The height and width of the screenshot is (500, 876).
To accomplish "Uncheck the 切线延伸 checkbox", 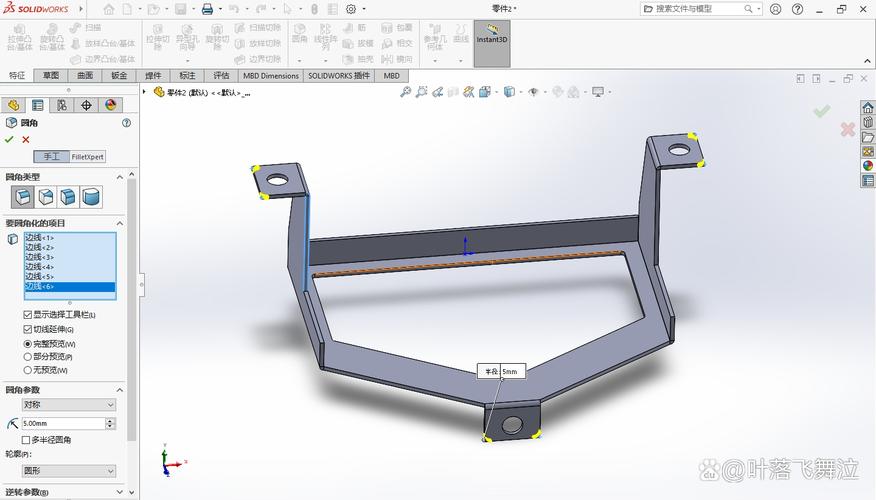I will pos(28,329).
